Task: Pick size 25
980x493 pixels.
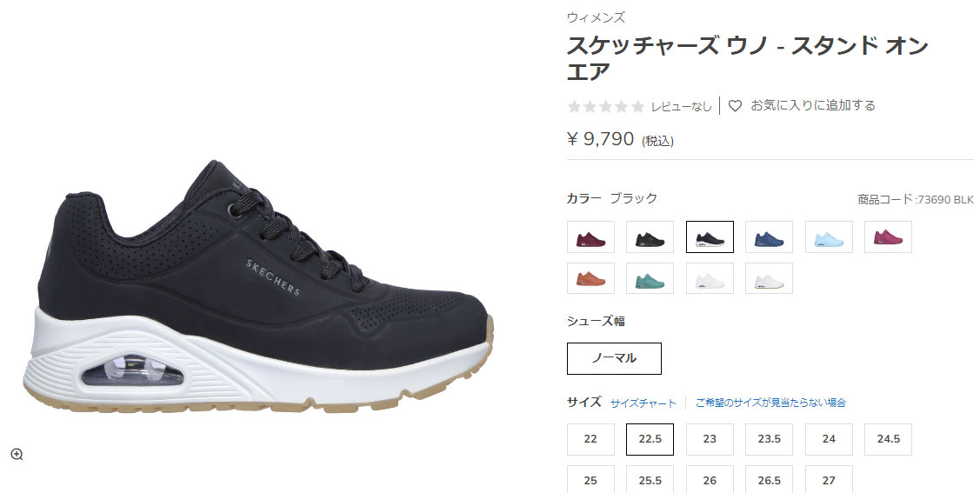Action: (590, 479)
